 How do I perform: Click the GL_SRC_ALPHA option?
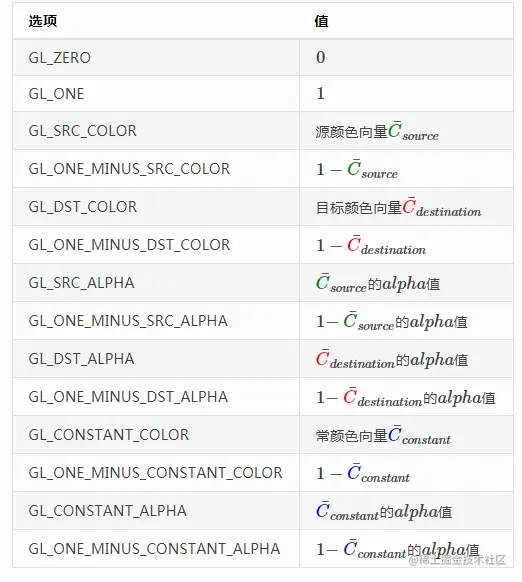tap(81, 283)
